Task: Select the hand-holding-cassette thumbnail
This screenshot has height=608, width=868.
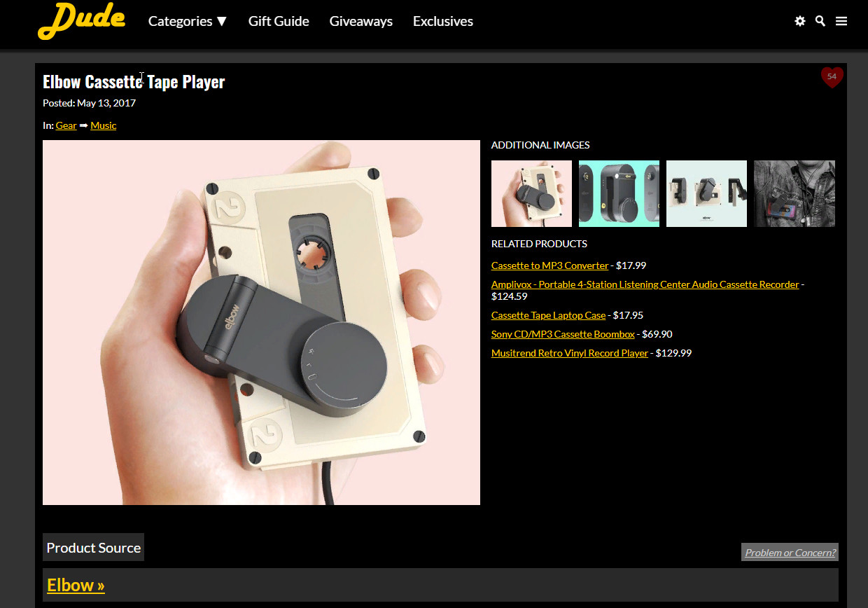Action: (531, 193)
